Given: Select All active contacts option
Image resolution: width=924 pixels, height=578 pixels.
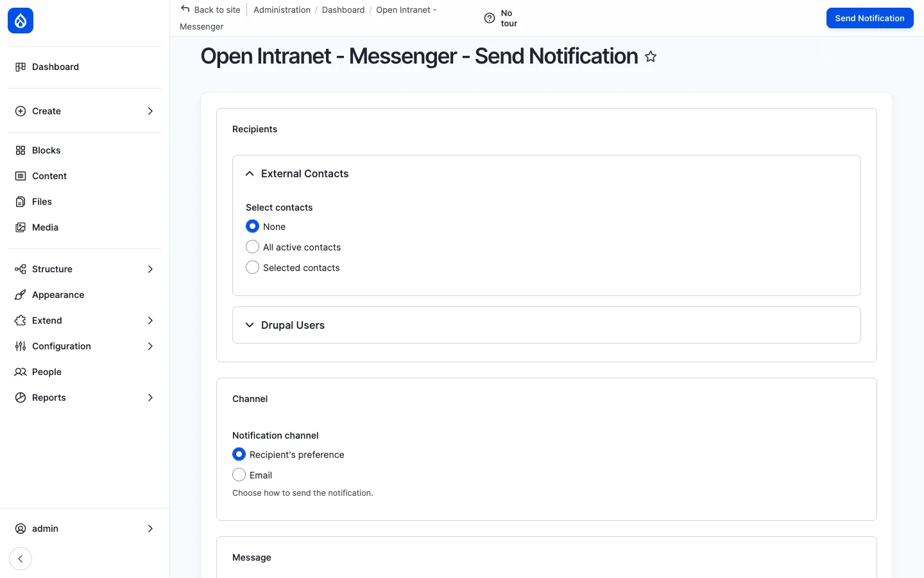Looking at the screenshot, I should click(x=253, y=247).
